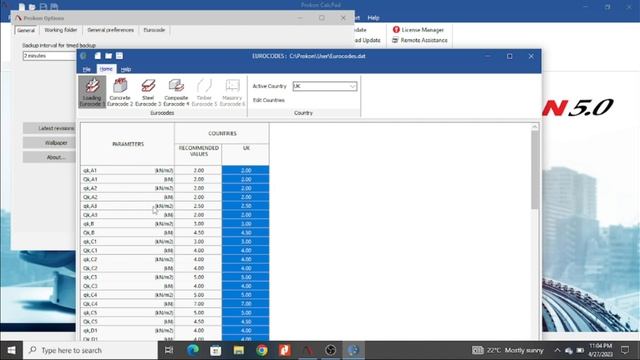640x360 pixels.
Task: Open the backup interval dropdown showing 2 minutes
Action: point(49,56)
